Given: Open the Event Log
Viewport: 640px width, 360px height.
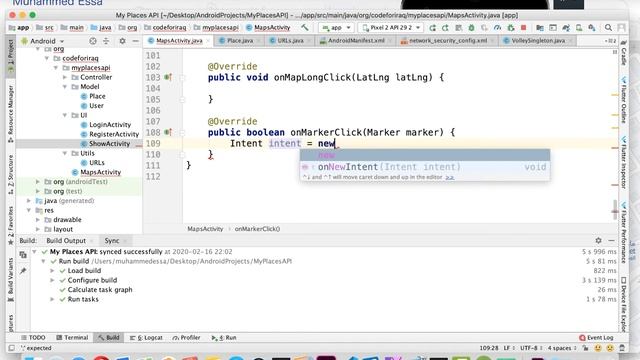Looking at the screenshot, I should pos(596,338).
